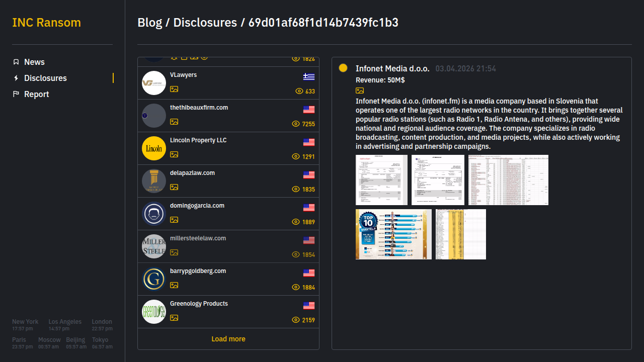Image resolution: width=644 pixels, height=362 pixels.
Task: Click the INC Ransom site title
Action: 46,23
